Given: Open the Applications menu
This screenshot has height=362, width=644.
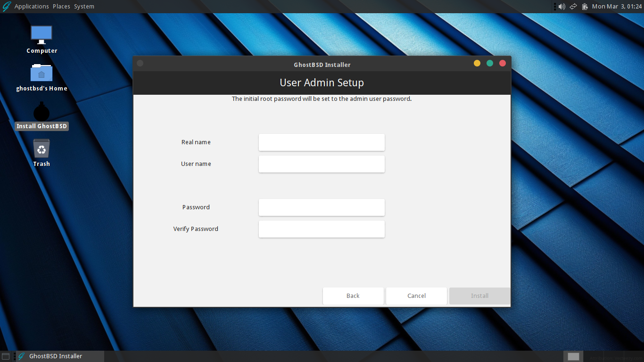Looking at the screenshot, I should pos(32,7).
